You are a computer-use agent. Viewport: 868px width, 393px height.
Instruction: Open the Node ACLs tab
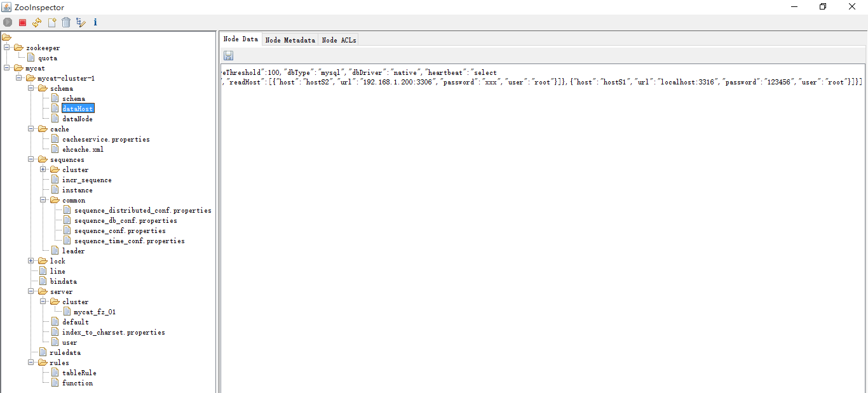(x=339, y=40)
